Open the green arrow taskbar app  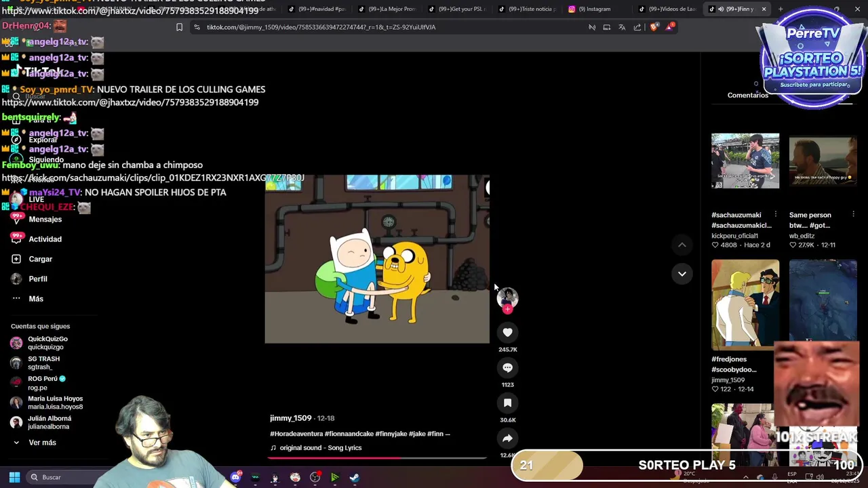334,477
